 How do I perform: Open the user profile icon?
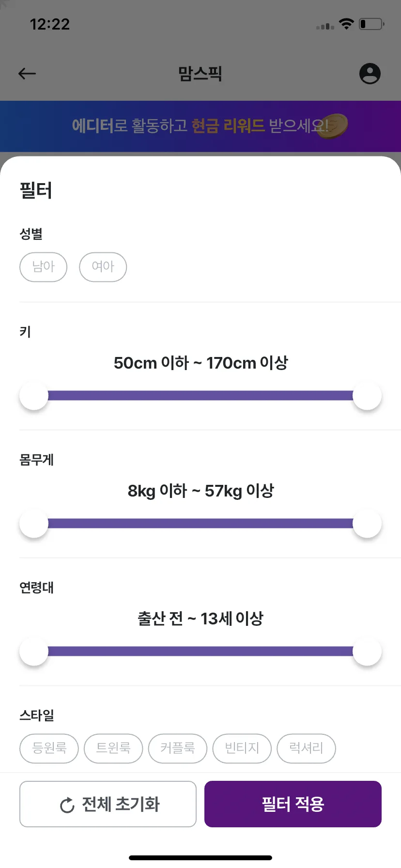pyautogui.click(x=370, y=74)
